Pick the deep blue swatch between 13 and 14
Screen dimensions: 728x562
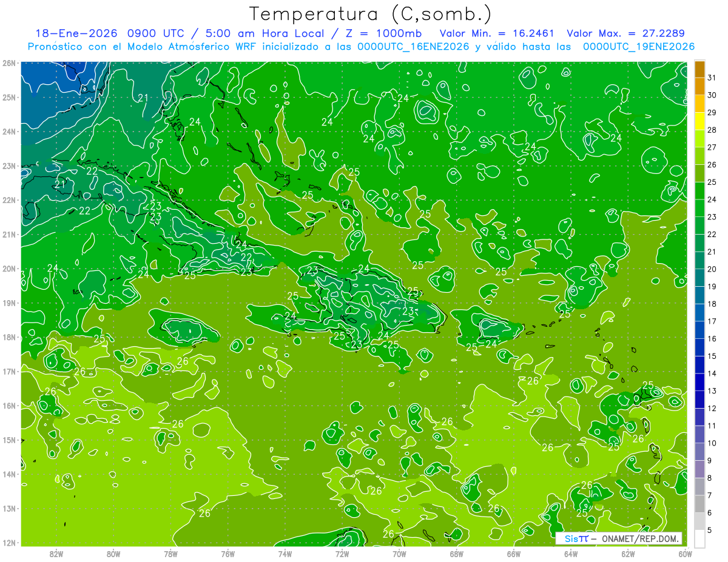pos(699,382)
